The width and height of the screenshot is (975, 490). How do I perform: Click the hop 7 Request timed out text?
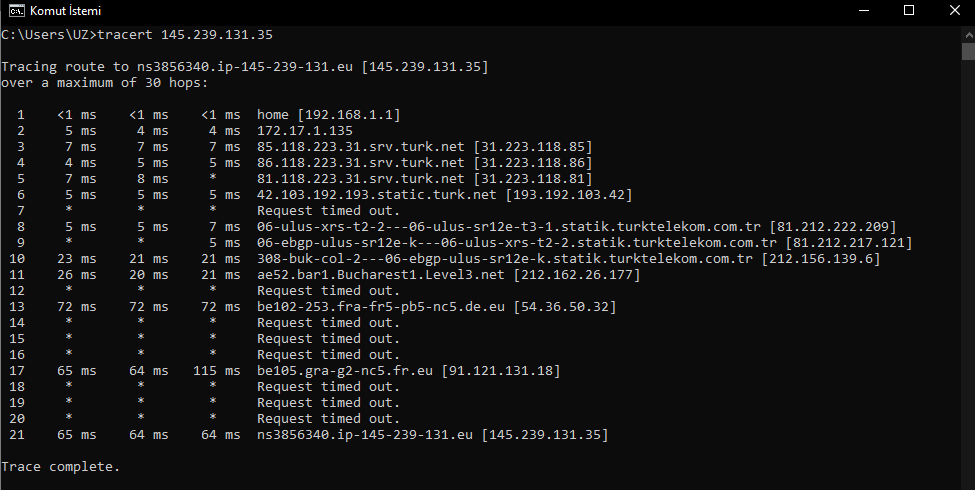[x=328, y=211]
